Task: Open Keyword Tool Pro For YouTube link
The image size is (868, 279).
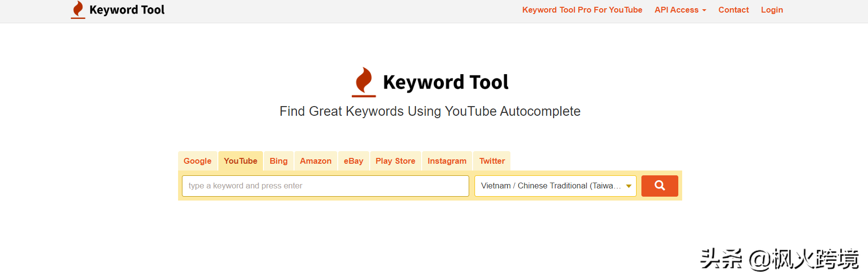Action: [x=582, y=10]
